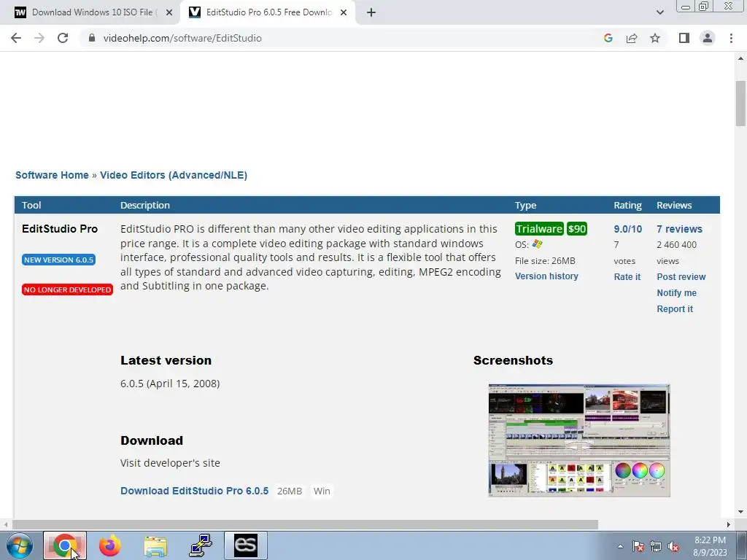Click the muted volume tray icon
The width and height of the screenshot is (747, 560).
point(673,546)
